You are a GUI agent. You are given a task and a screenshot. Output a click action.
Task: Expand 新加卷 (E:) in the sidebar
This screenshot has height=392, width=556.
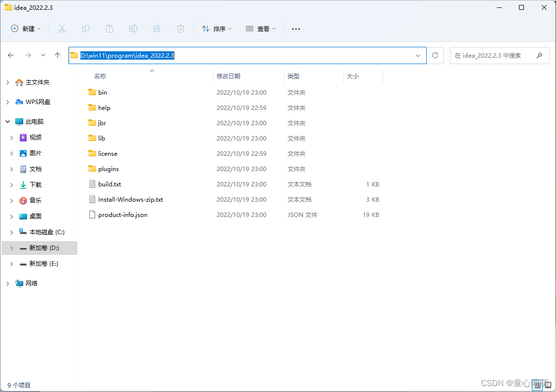tap(11, 263)
